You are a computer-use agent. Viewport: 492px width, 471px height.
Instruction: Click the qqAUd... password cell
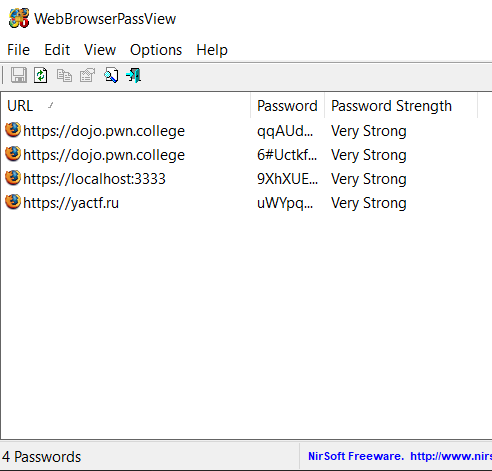tap(285, 131)
